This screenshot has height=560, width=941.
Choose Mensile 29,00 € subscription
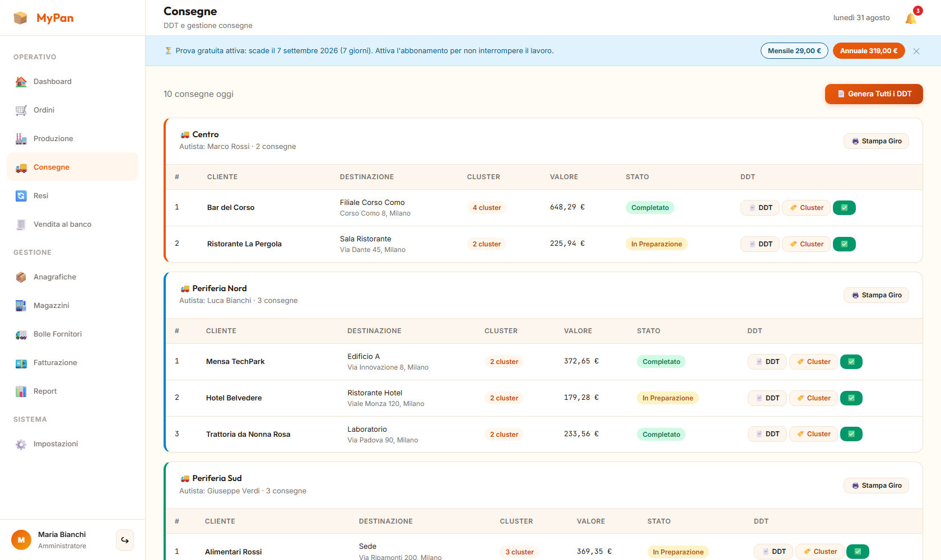(x=794, y=51)
